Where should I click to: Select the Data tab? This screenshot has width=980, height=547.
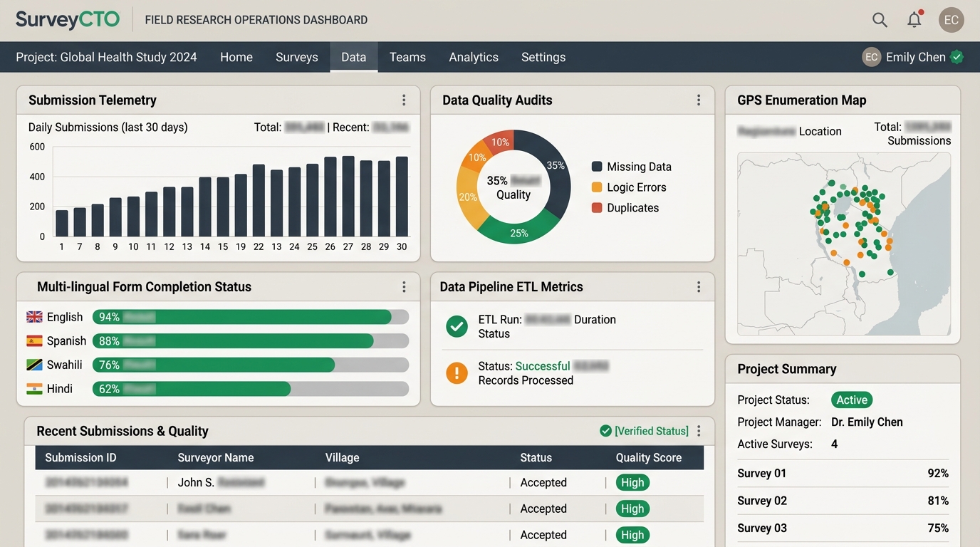click(x=353, y=57)
